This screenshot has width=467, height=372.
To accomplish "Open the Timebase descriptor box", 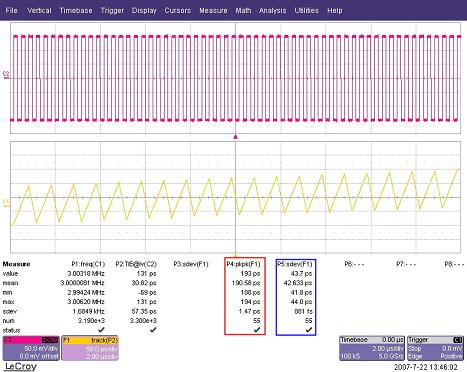I will point(372,348).
